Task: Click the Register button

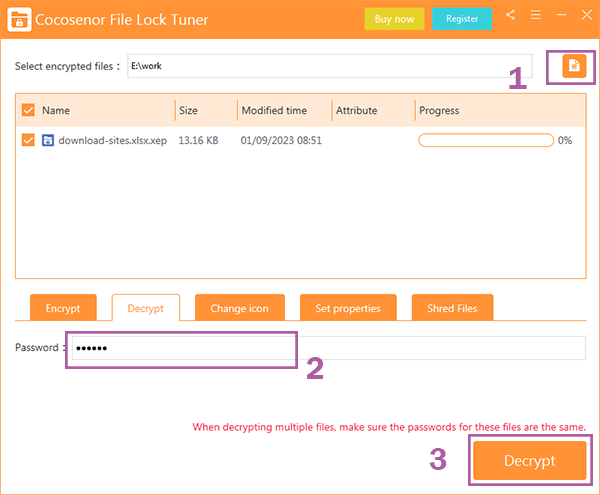Action: pyautogui.click(x=462, y=19)
